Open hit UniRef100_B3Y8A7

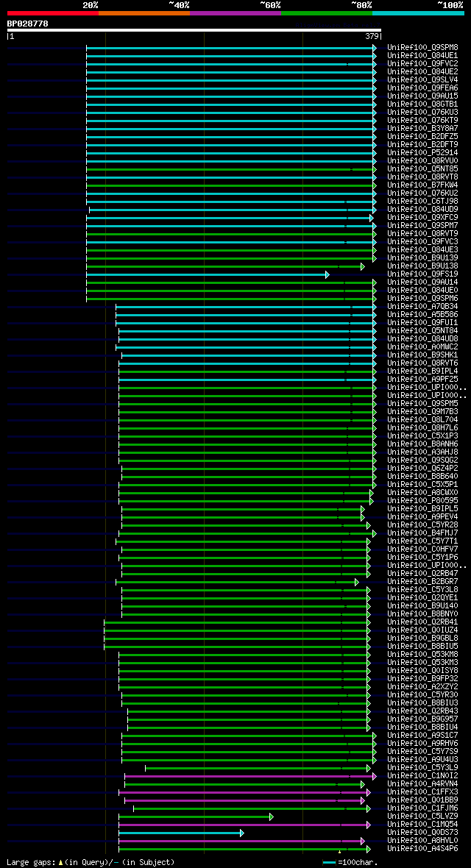(x=422, y=129)
